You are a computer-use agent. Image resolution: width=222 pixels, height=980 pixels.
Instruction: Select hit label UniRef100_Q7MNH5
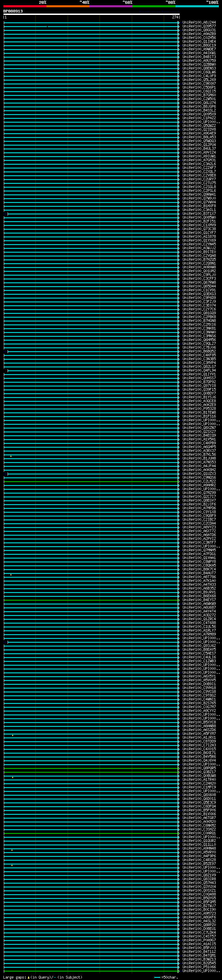(199, 550)
